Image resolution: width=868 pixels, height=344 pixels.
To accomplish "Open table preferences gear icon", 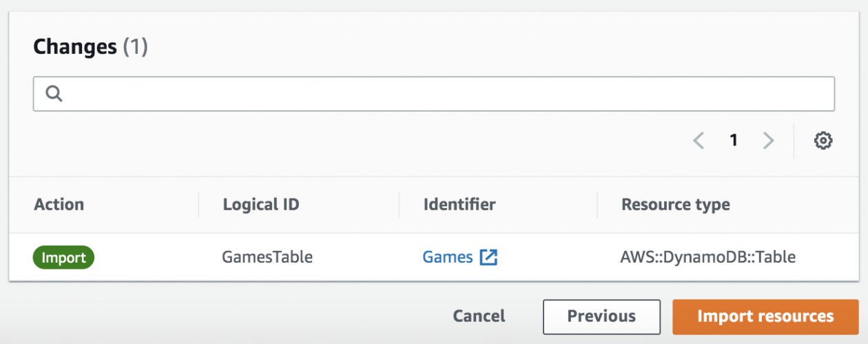I will click(x=823, y=141).
